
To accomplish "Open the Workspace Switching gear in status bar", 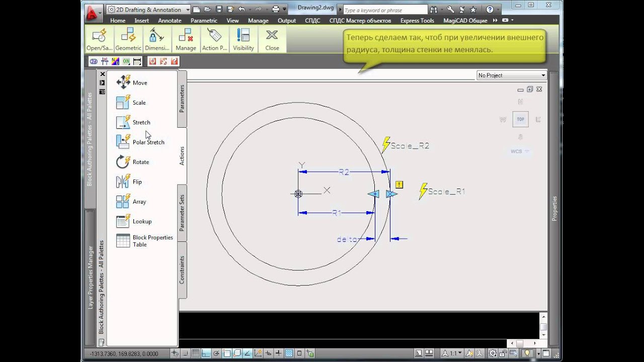I will pos(492,353).
